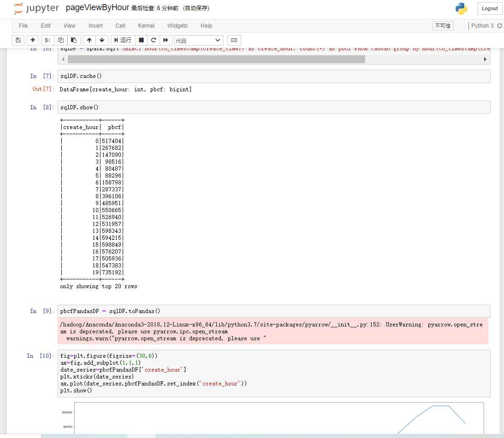Click the row with value 80487
This screenshot has width=504, height=438.
tap(92, 169)
